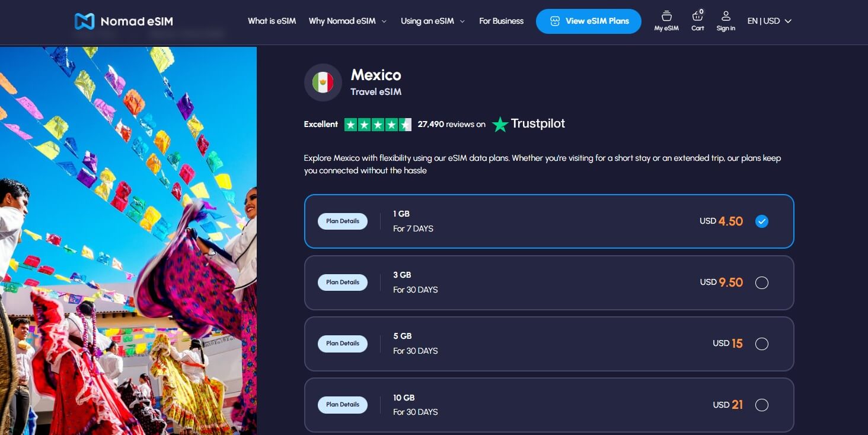868x435 pixels.
Task: Click View eSIM Plans button
Action: 588,21
